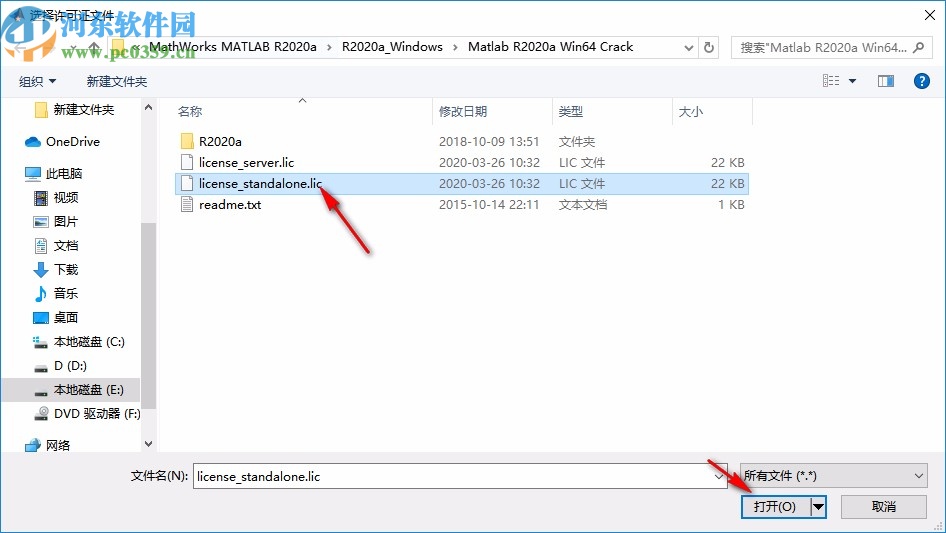Image resolution: width=946 pixels, height=533 pixels.
Task: Expand the view options dropdown arrow
Action: [852, 81]
